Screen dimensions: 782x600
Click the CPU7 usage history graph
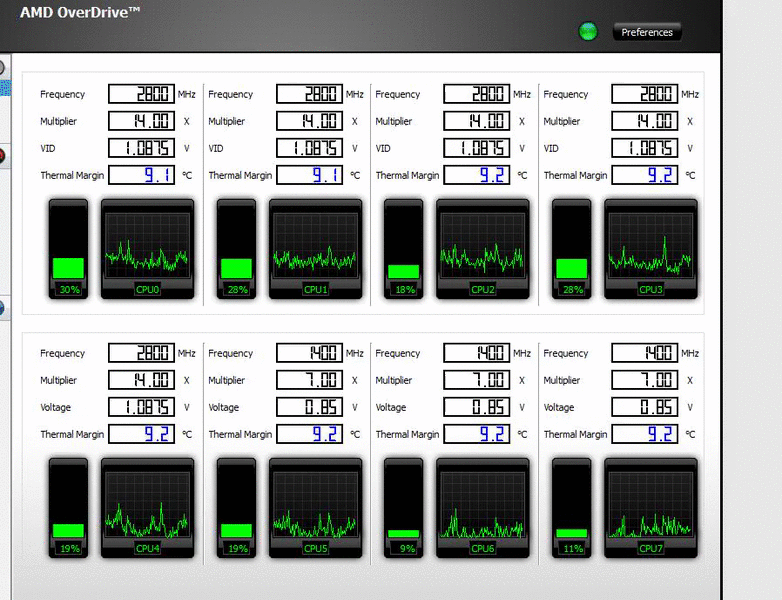pyautogui.click(x=651, y=508)
